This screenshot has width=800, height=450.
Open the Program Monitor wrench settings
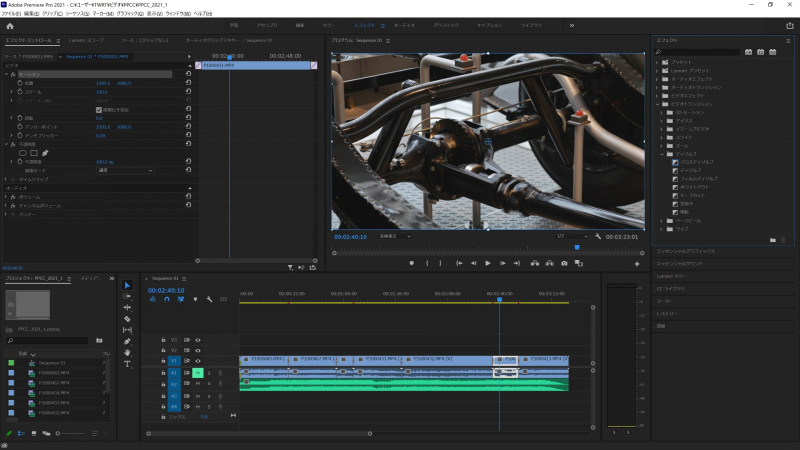pos(598,236)
